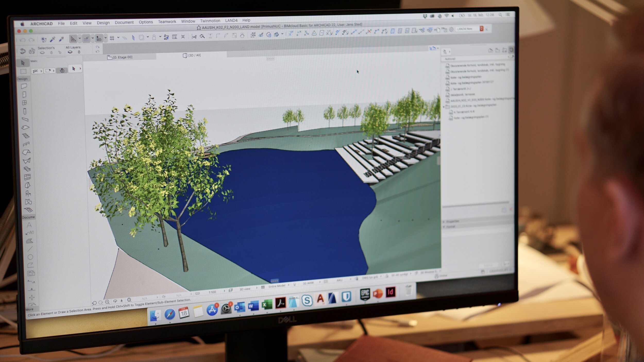Open the File menu
This screenshot has height=362, width=644.
[61, 23]
